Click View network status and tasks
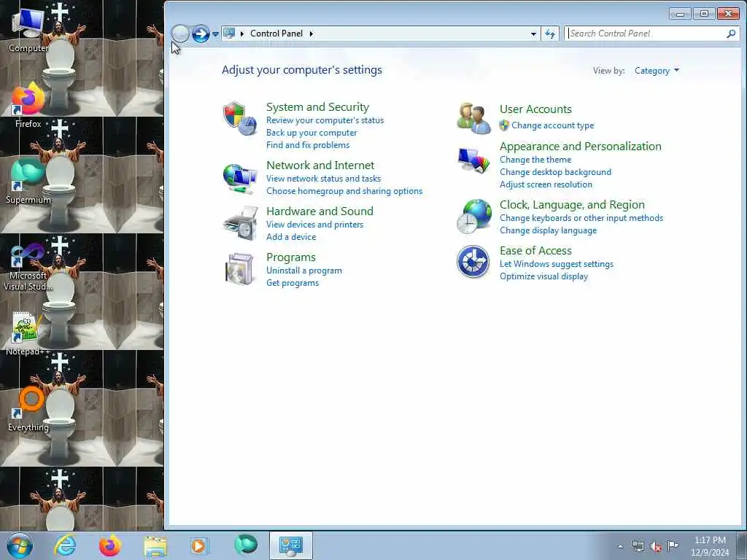 (323, 179)
